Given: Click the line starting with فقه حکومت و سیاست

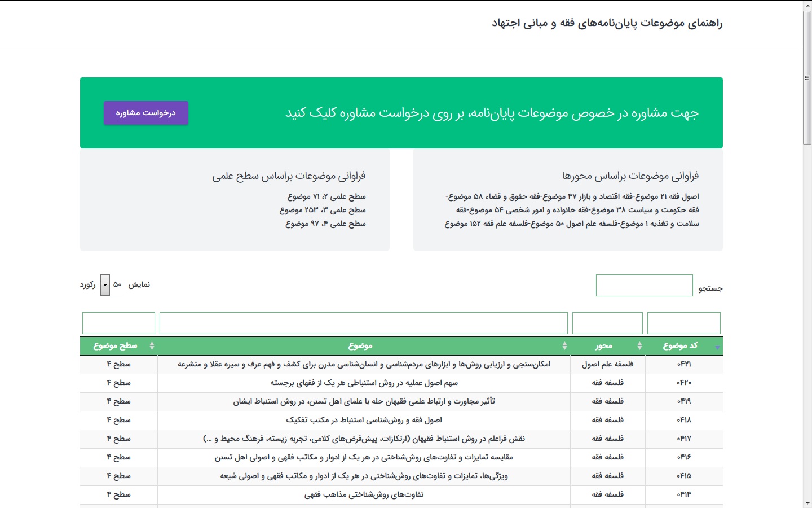Looking at the screenshot, I should click(577, 211).
